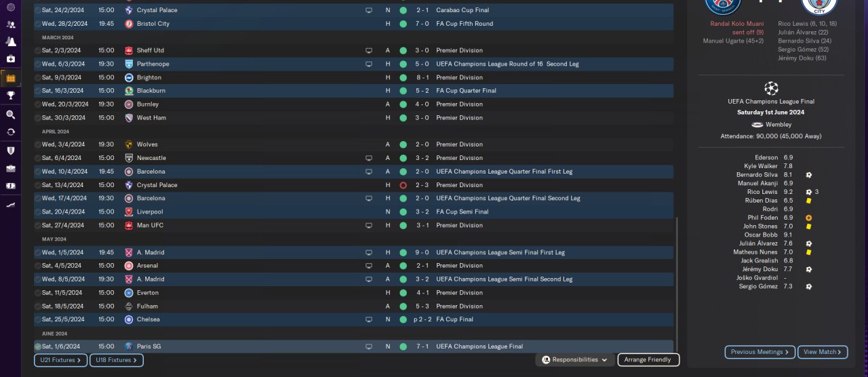Click the TV icon on Carabao Cup Final row

coord(369,10)
